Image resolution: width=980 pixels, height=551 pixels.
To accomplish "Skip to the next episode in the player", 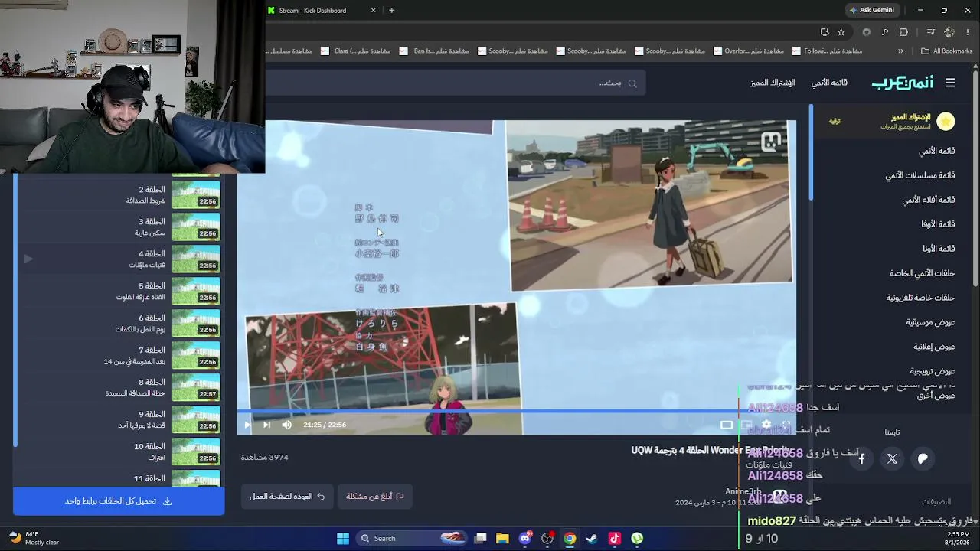I will tap(266, 425).
